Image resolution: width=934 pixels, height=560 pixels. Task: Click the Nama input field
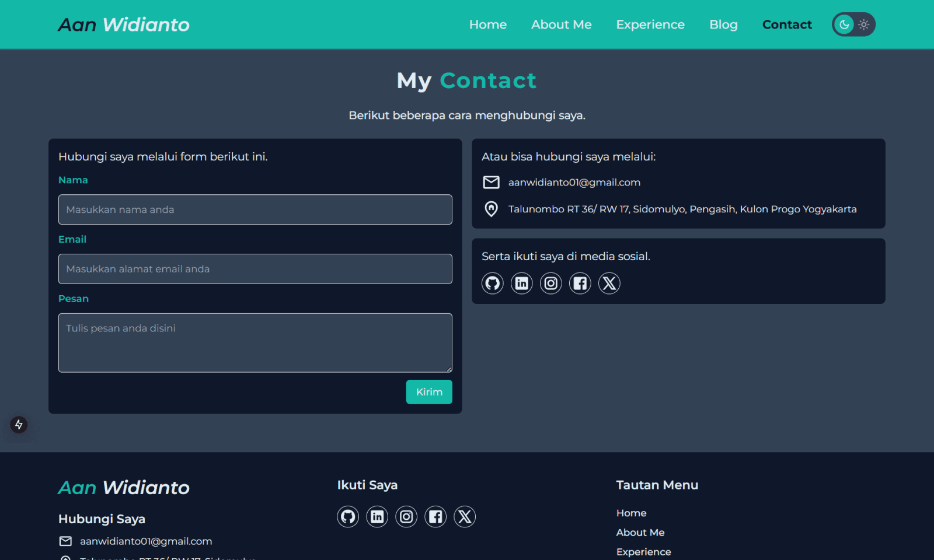(255, 209)
